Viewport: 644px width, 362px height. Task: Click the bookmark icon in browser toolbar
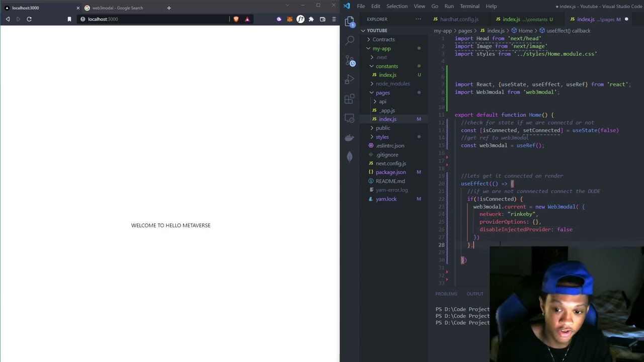pos(69,19)
